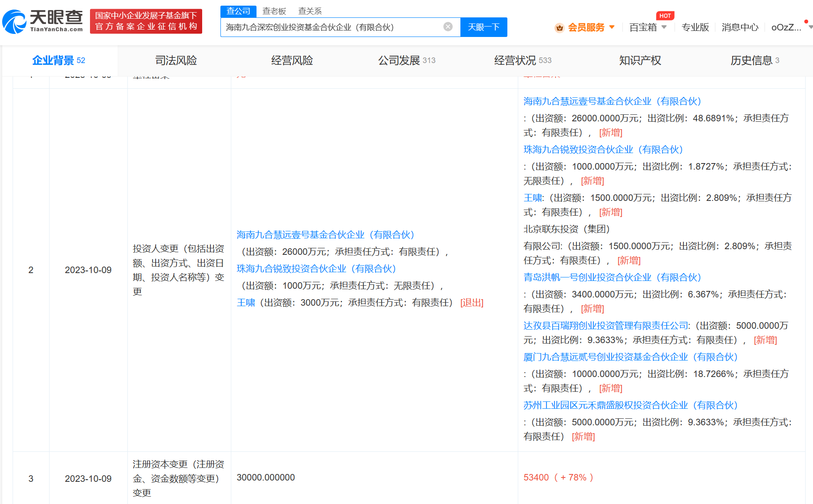Click the 天眼一下 search button
Image resolution: width=813 pixels, height=504 pixels.
coord(483,27)
